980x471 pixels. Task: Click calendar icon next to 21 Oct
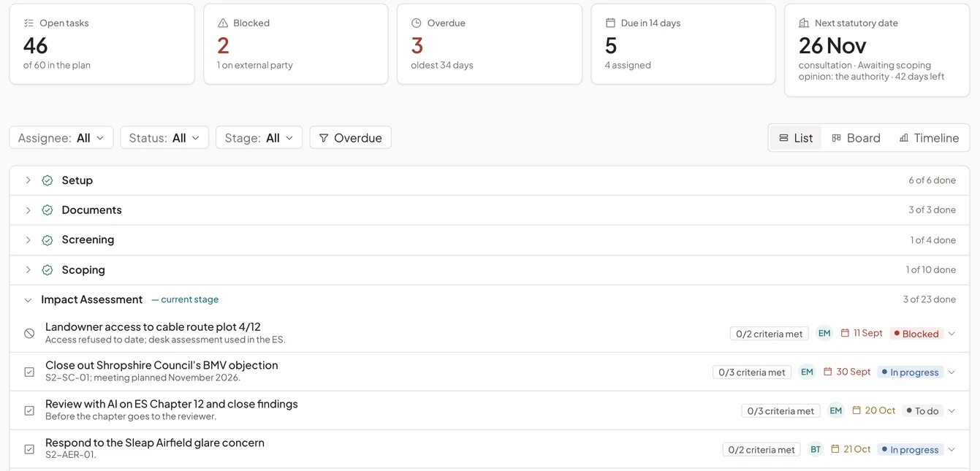(x=835, y=449)
